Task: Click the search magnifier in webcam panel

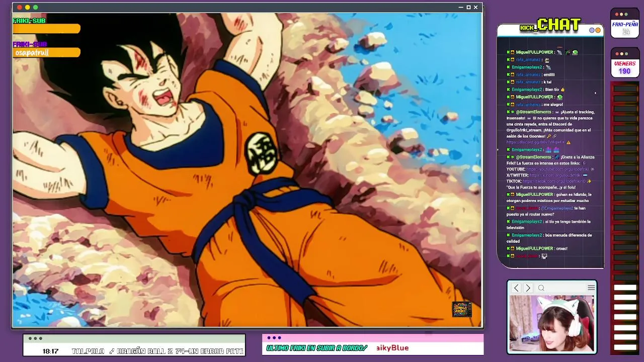Action: point(541,288)
